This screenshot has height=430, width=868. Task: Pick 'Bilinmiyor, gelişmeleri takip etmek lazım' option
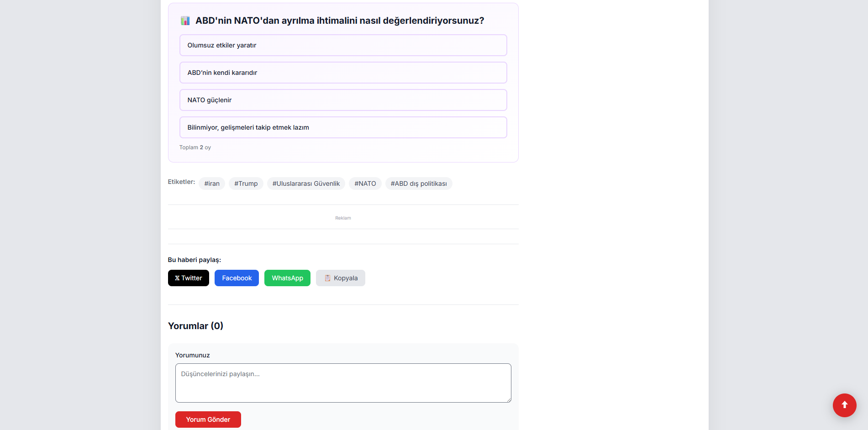[343, 127]
